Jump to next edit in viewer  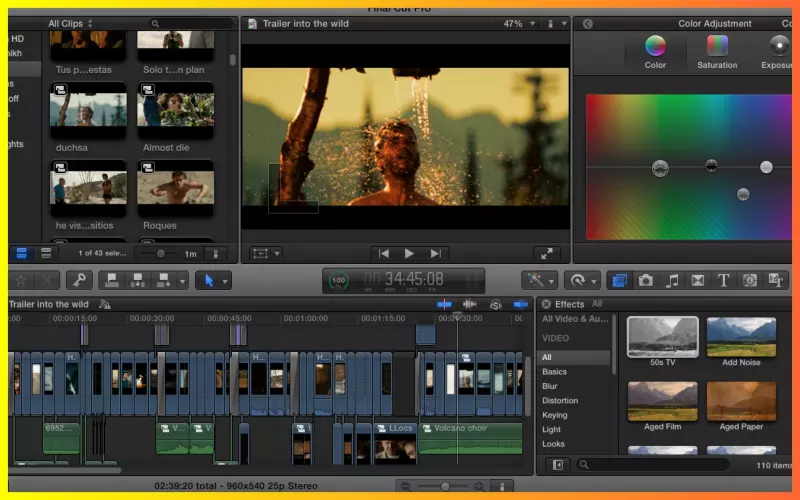pyautogui.click(x=435, y=254)
